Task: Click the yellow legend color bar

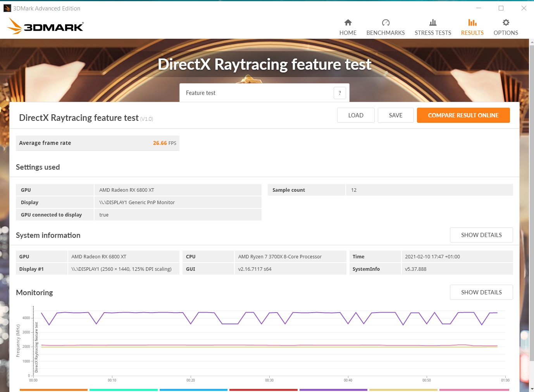Action: click(403, 390)
